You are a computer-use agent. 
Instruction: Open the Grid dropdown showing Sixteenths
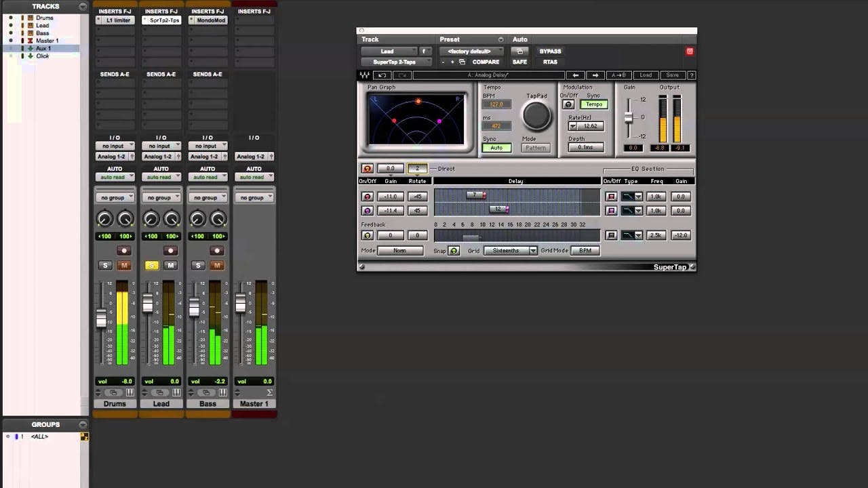(510, 250)
